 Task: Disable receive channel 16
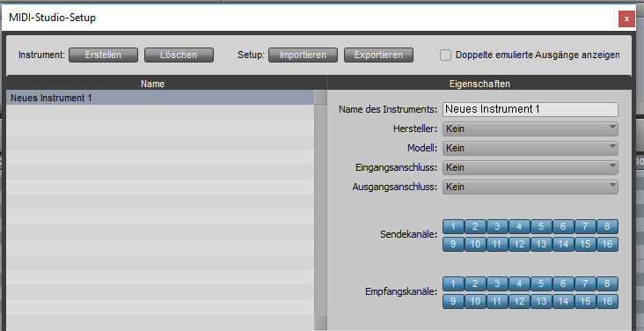coord(607,301)
